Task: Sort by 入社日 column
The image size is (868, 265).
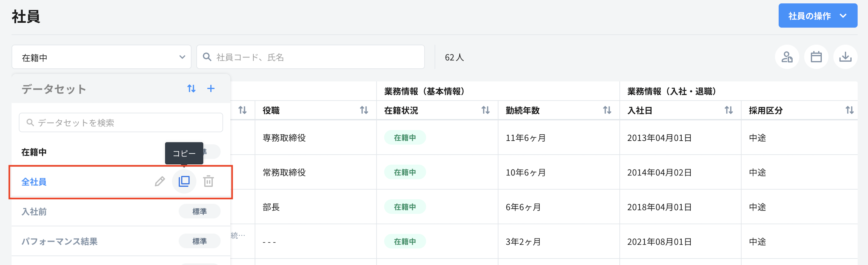Action: 728,110
